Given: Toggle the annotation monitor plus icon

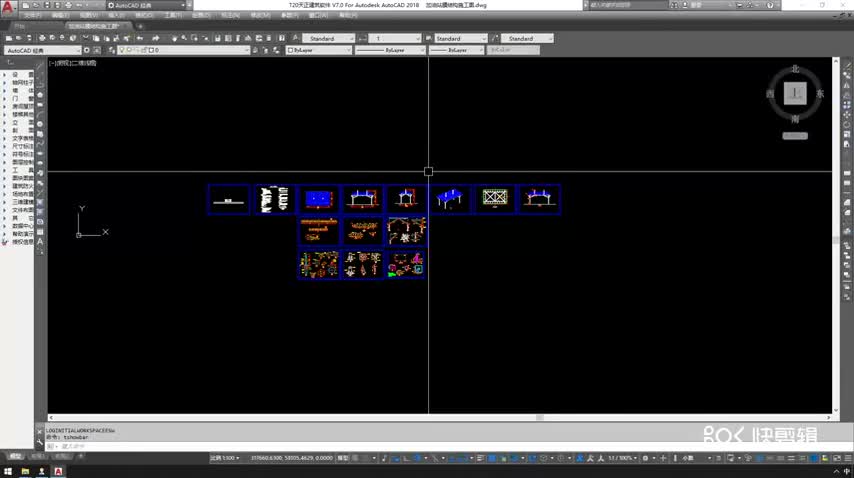Looking at the screenshot, I should [x=663, y=458].
